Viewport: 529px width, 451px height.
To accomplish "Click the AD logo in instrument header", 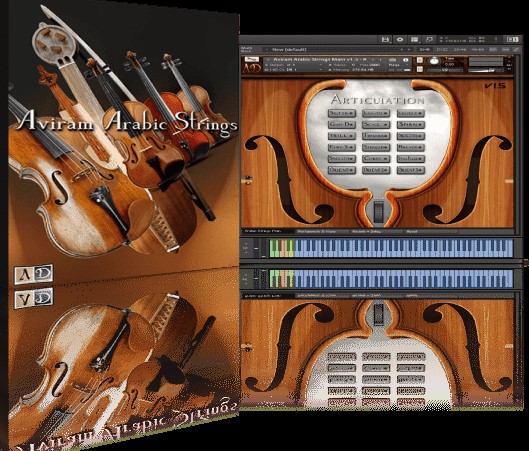I will tap(251, 68).
